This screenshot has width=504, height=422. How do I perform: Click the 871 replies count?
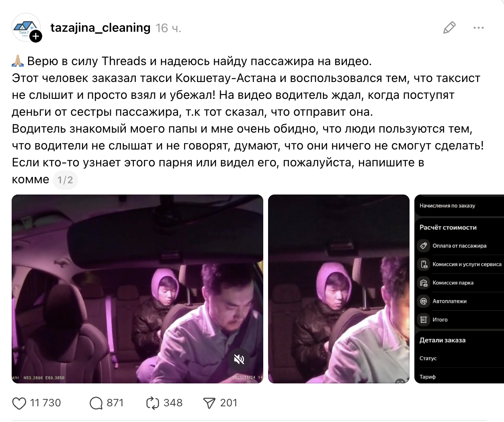[115, 403]
